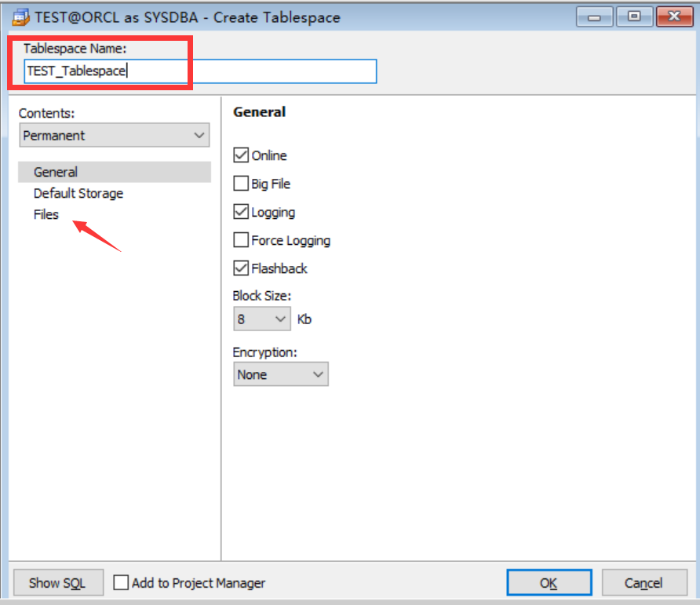Click the Cancel button
The height and width of the screenshot is (605, 700).
644,582
